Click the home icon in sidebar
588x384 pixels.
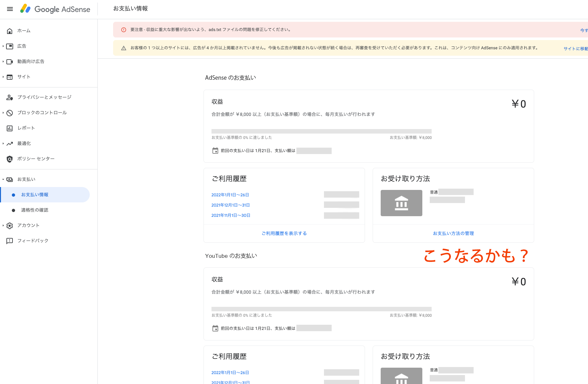point(10,31)
